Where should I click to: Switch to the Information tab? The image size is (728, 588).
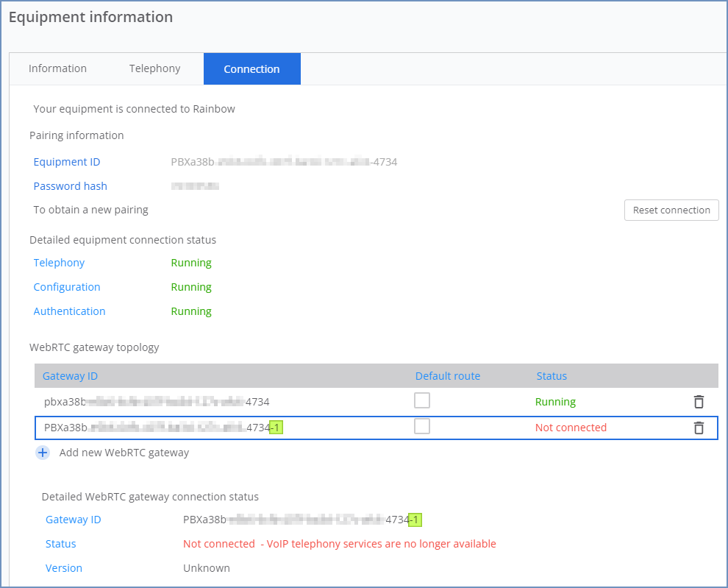[x=57, y=68]
